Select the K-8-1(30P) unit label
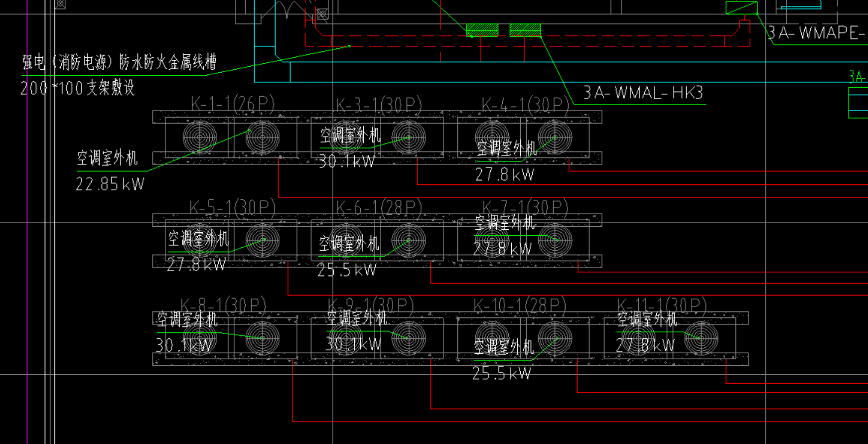The height and width of the screenshot is (444, 868). [x=223, y=305]
